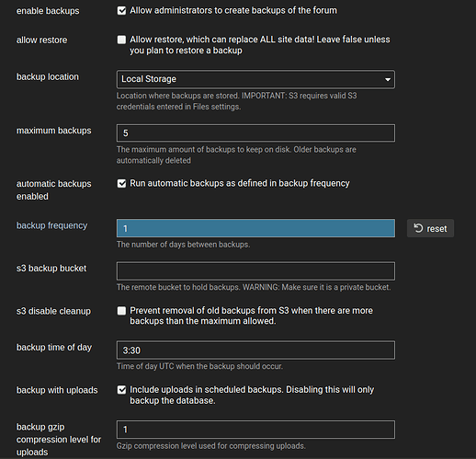This screenshot has width=476, height=459.
Task: Click 'Allow restore, which can replace ALL' text
Action: pos(260,45)
